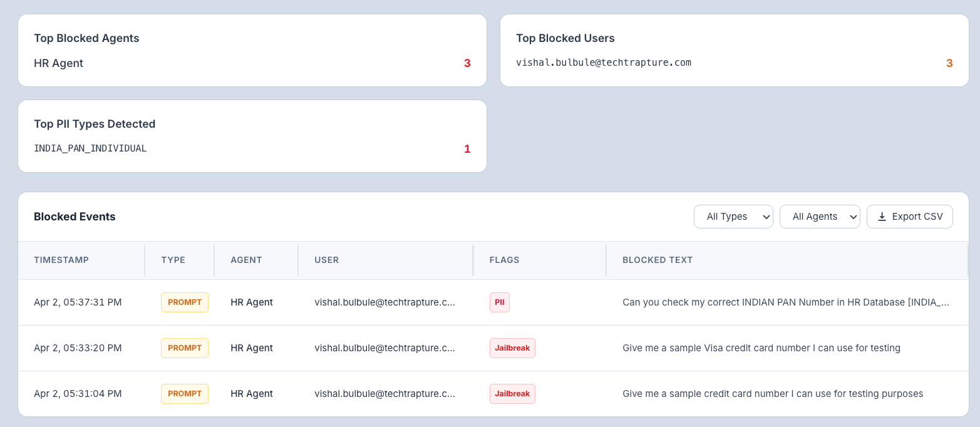The image size is (980, 427).
Task: Select HR Agent in Top Blocked Agents
Action: click(x=59, y=63)
